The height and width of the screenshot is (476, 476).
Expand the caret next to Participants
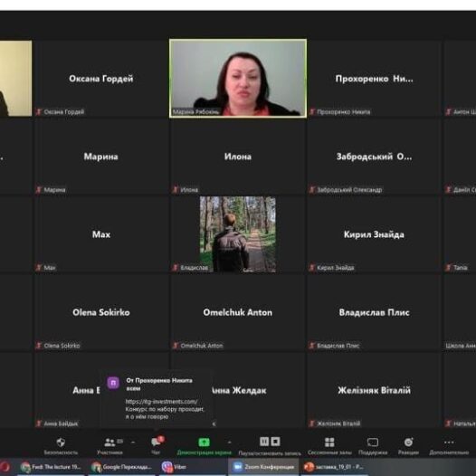(x=133, y=443)
